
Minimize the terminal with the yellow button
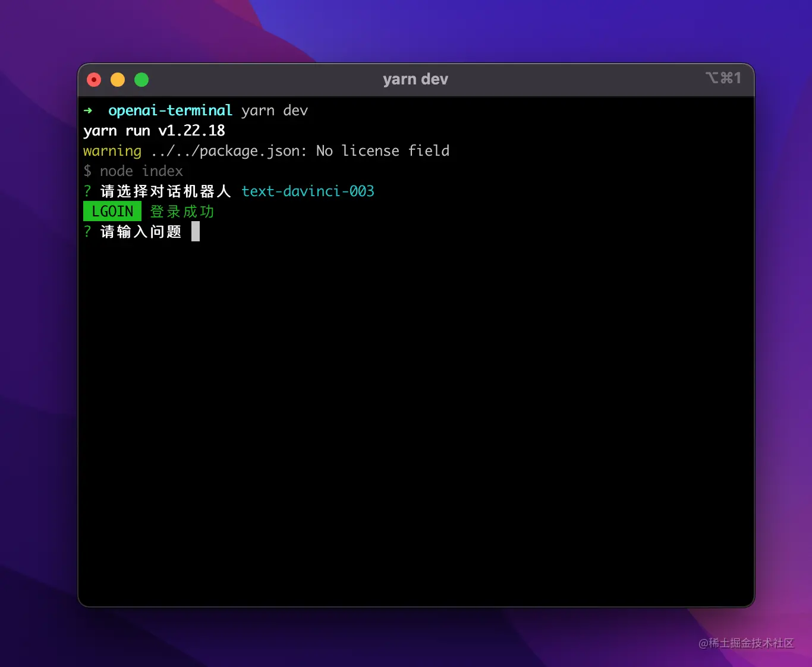(x=118, y=80)
